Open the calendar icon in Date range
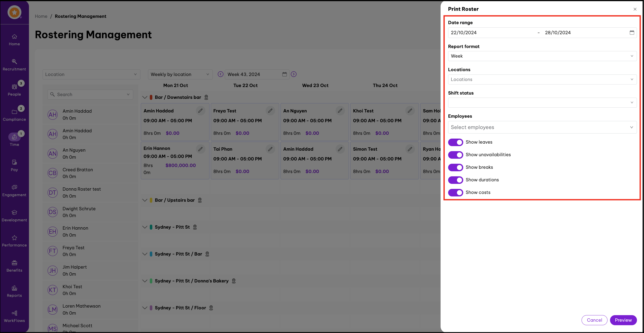 coord(632,33)
